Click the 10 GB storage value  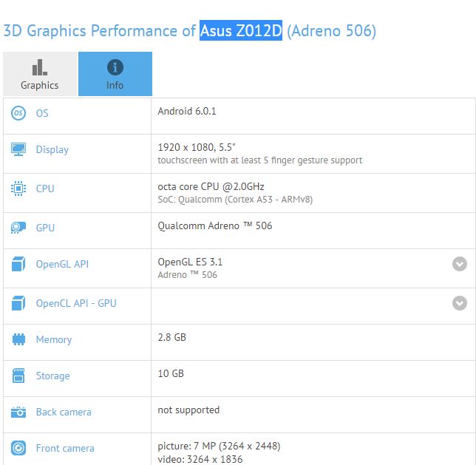click(171, 373)
